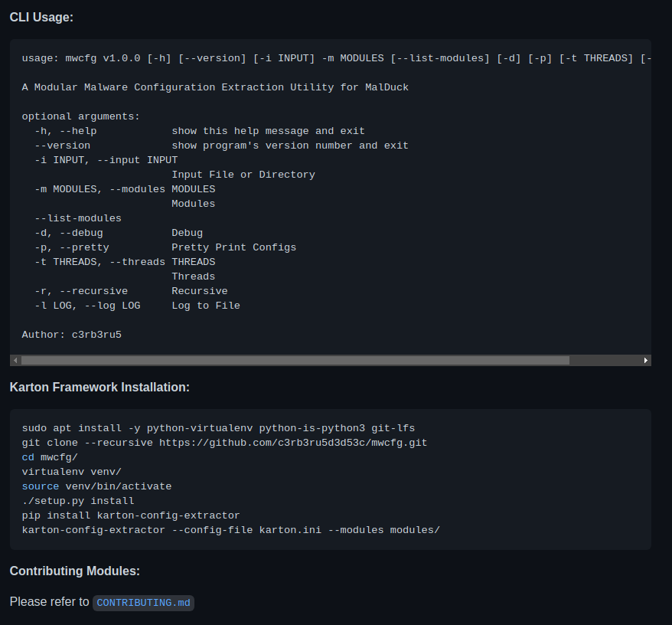This screenshot has width=672, height=625.
Task: Click the 'Author: c3rb3ru5' line
Action: click(x=72, y=335)
